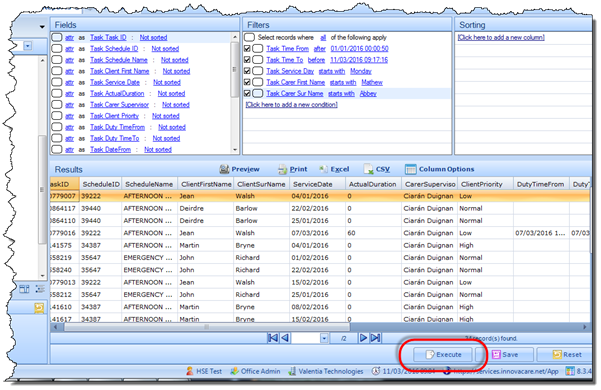Click the page number input field in the pager
The height and width of the screenshot is (390, 601).
coord(305,338)
